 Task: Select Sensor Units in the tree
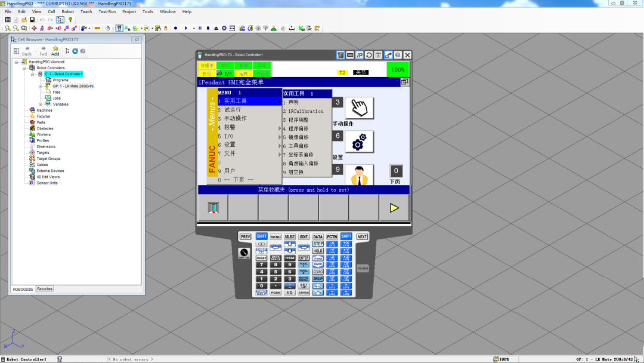(x=47, y=183)
